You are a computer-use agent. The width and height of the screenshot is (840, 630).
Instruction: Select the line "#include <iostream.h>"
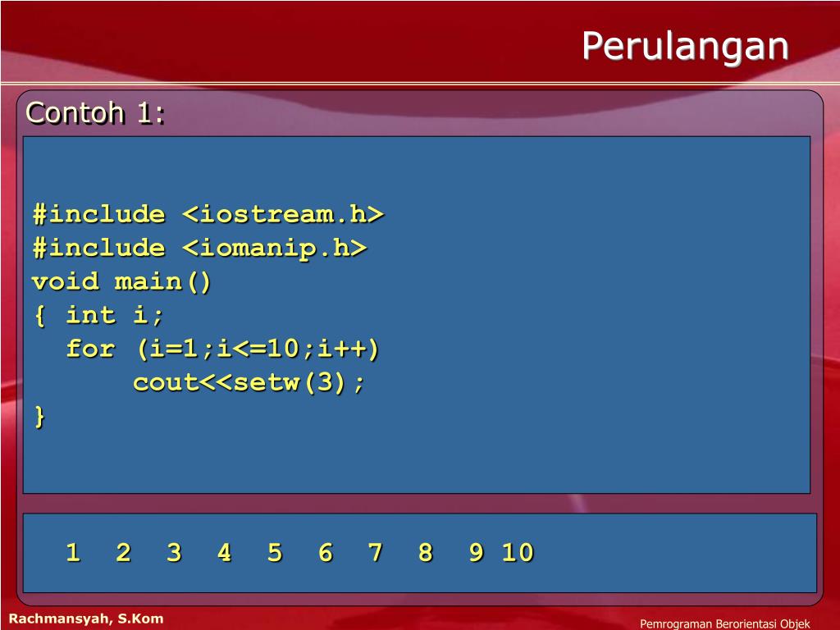208,214
